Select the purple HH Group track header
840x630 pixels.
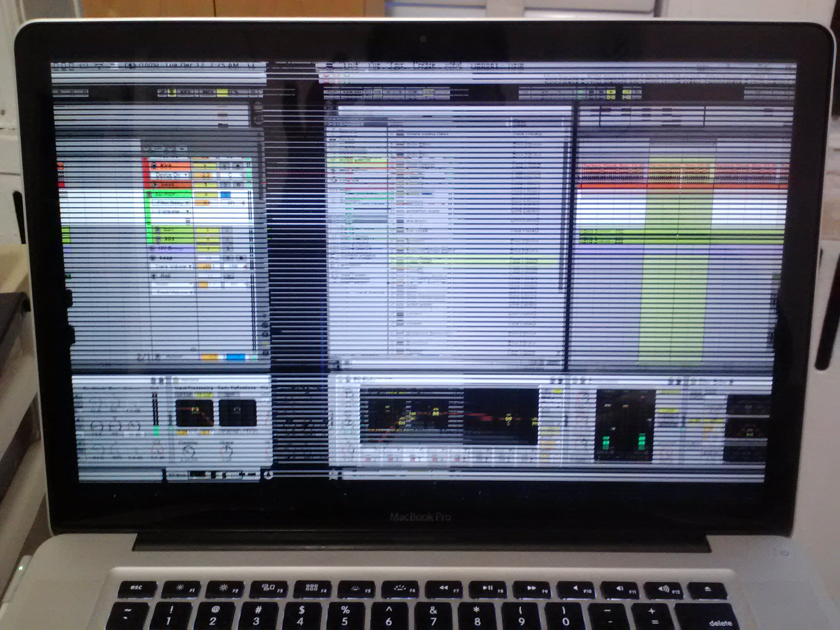pos(171,248)
